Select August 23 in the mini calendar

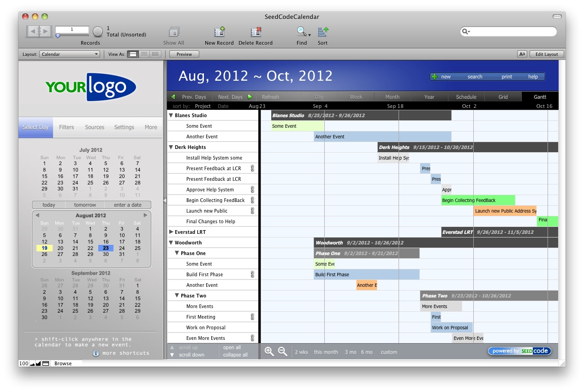(x=106, y=248)
